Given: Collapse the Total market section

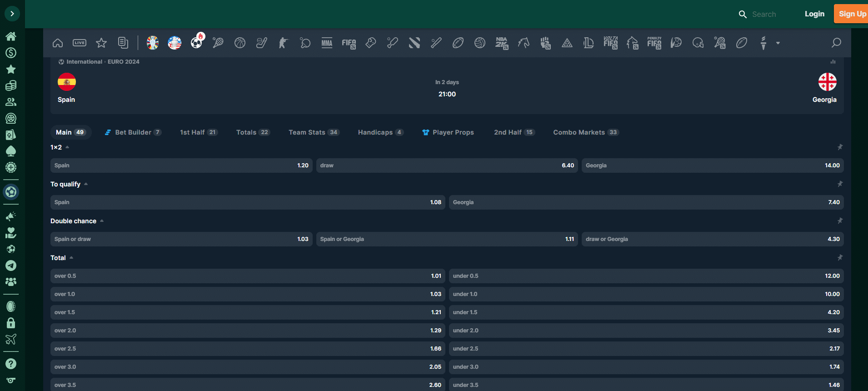Looking at the screenshot, I should pyautogui.click(x=71, y=258).
